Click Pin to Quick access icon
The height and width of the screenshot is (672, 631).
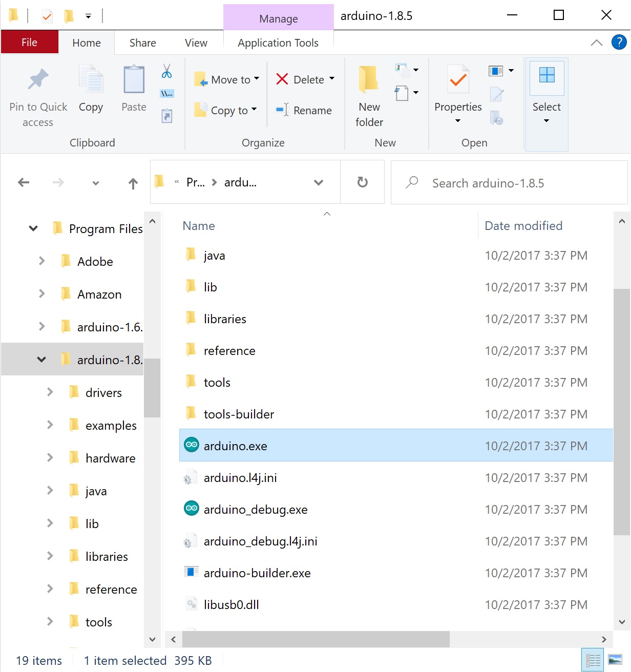[x=38, y=80]
